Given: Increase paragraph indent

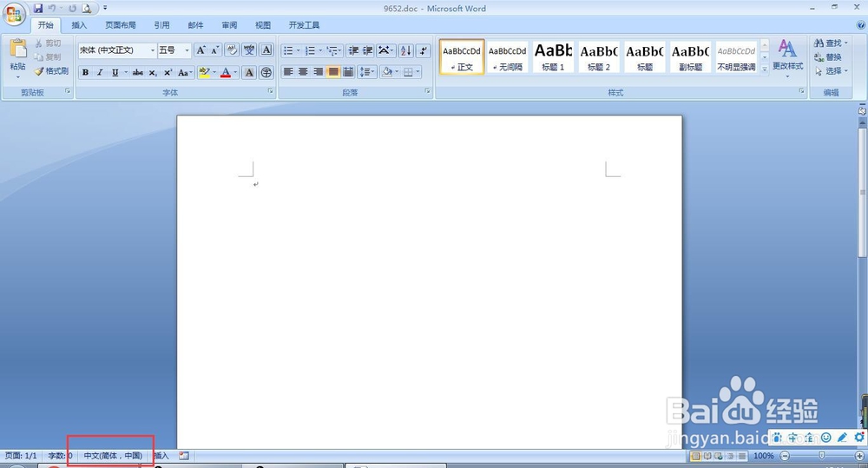Looking at the screenshot, I should pyautogui.click(x=367, y=50).
